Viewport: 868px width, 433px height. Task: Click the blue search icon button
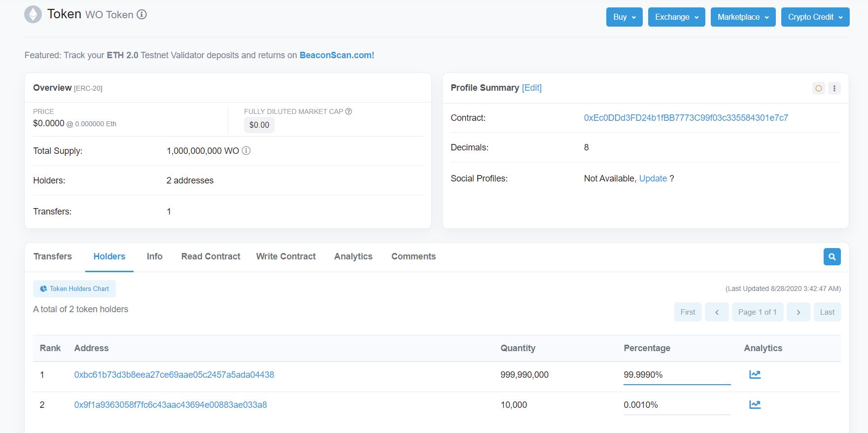[x=832, y=256]
